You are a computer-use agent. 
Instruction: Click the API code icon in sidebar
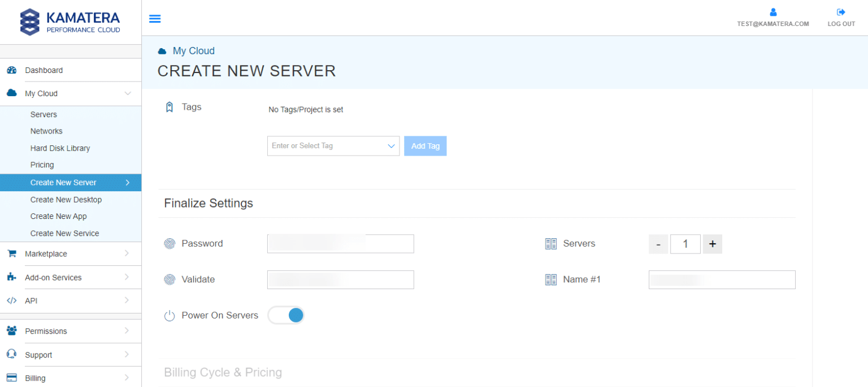[x=13, y=300]
